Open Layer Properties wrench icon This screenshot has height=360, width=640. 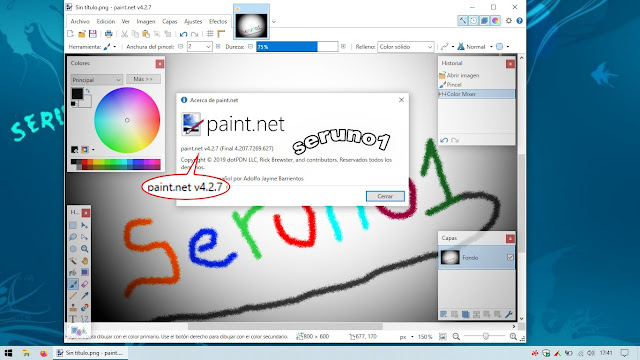click(509, 314)
